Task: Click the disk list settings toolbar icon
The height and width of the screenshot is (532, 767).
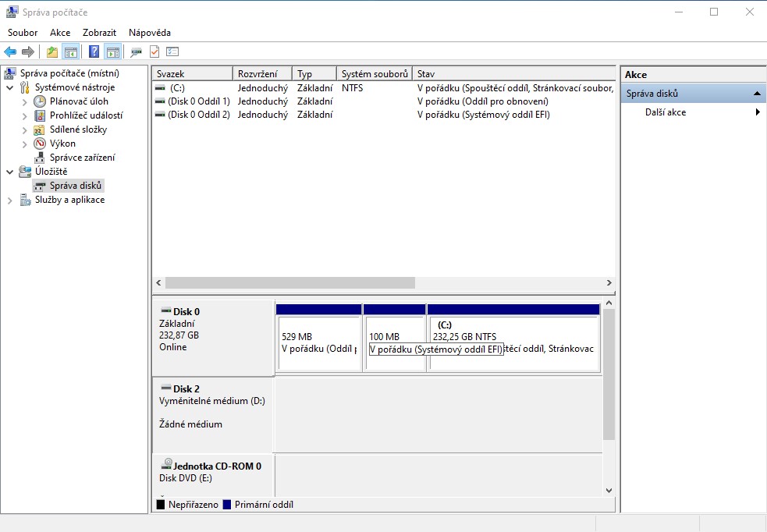Action: 172,51
